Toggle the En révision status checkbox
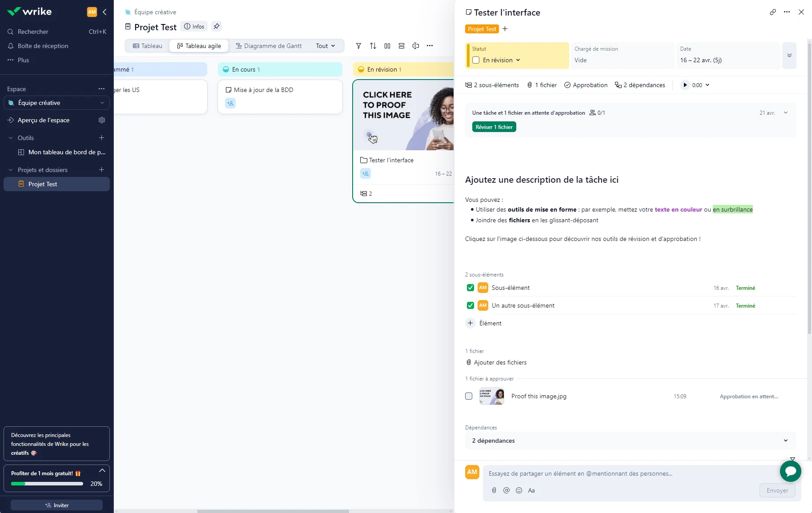 pos(476,60)
